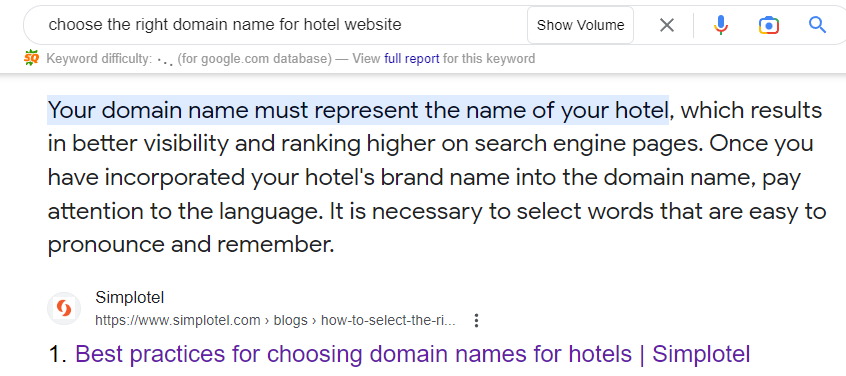
Task: Run search with the blue magnifier icon
Action: click(x=817, y=25)
